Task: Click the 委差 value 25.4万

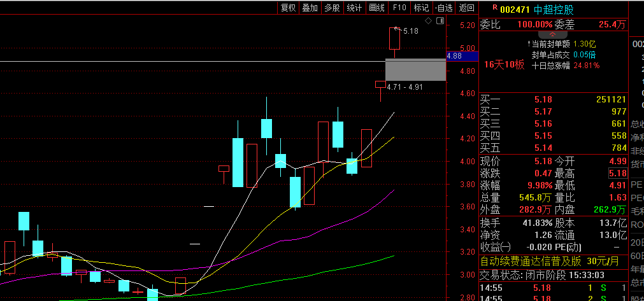Action: [612, 25]
